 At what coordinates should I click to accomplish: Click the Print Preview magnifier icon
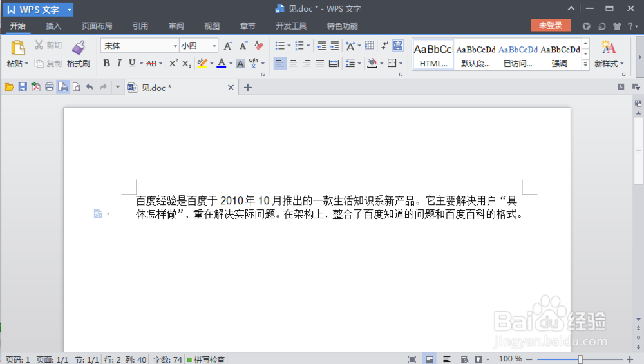(77, 87)
